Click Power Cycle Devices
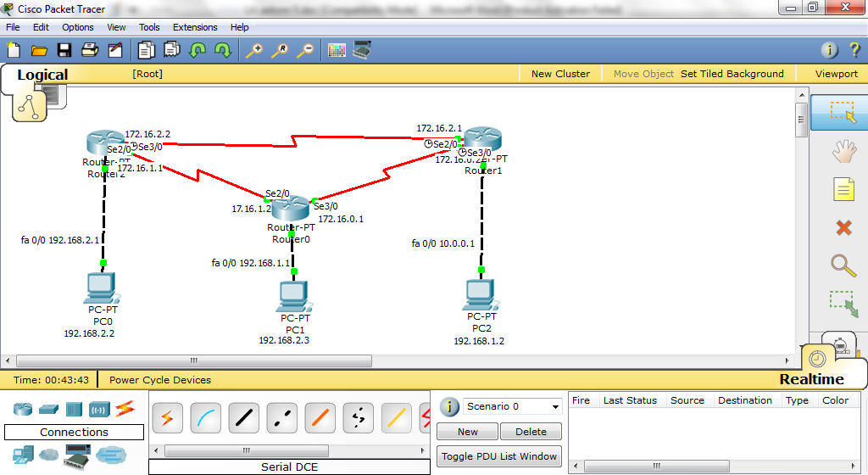 (x=160, y=380)
